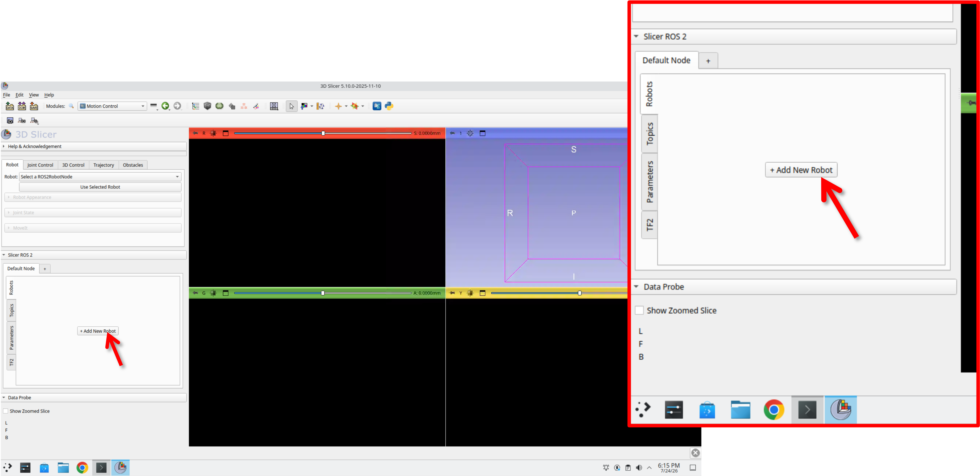Switch to the Trajectory tab
Screen dimensions: 980x476
pos(103,165)
